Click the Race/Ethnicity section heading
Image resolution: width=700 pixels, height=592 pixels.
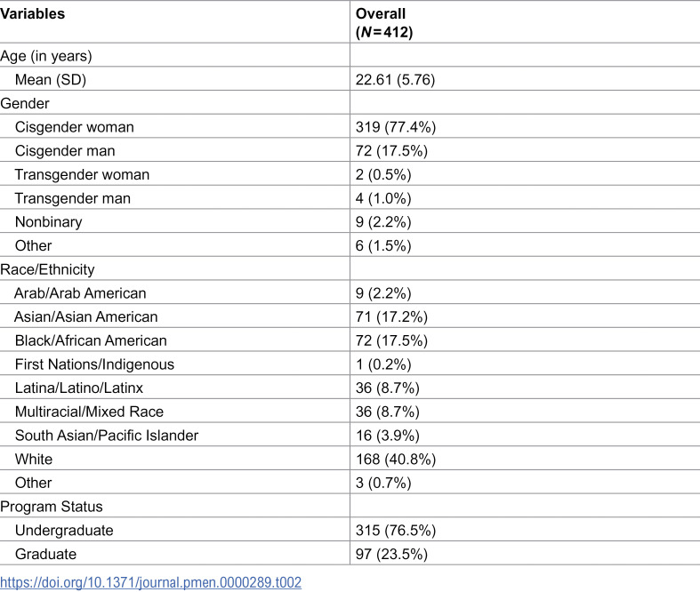(x=47, y=269)
